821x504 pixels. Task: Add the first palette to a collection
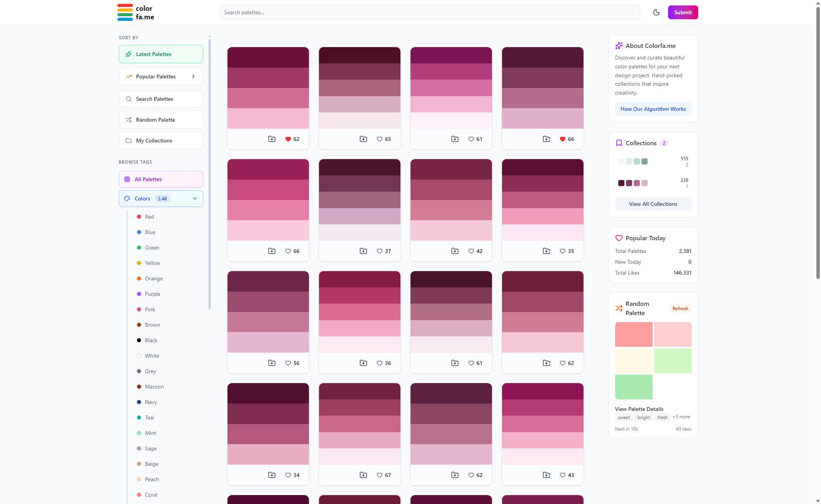pyautogui.click(x=272, y=139)
